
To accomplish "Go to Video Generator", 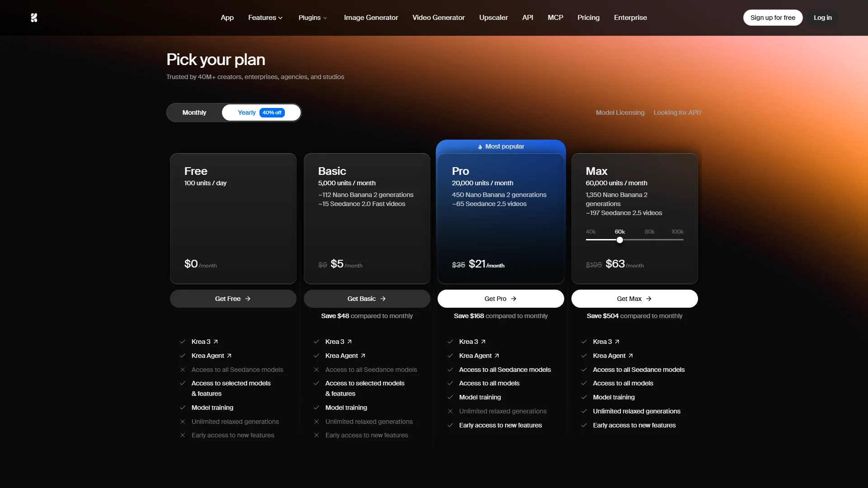I will (439, 18).
